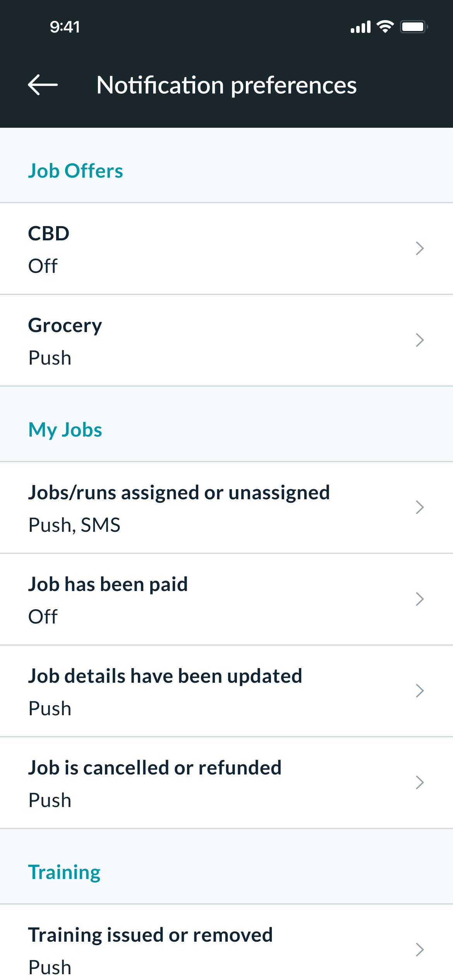Tap chevron for Job details have been updated
Viewport: 453px width, 980px height.
pos(420,691)
